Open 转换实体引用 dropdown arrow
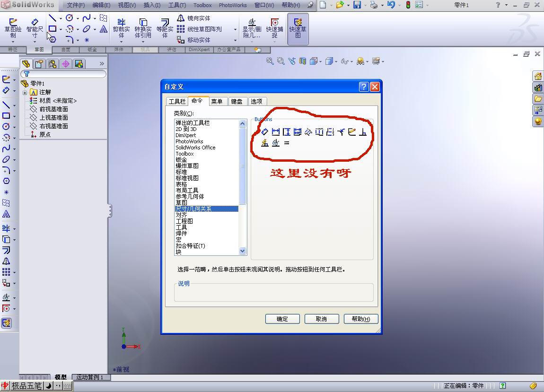Screen dimensions: 544x392 click(x=143, y=42)
